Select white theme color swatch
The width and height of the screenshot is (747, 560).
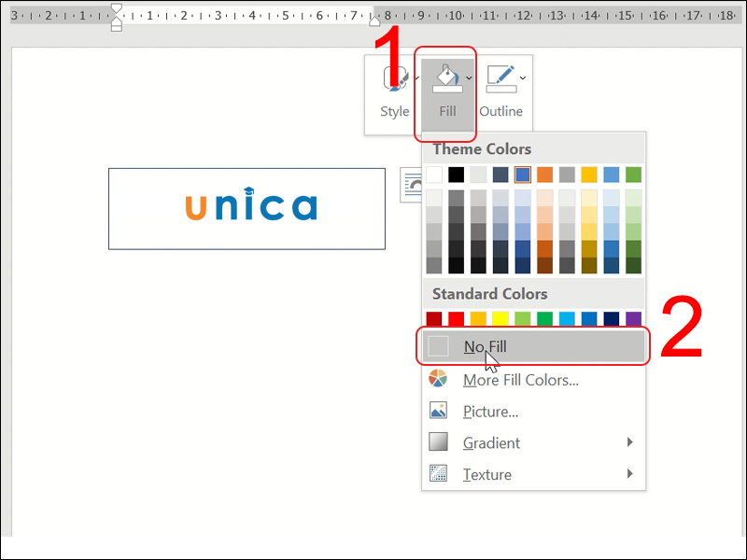(x=434, y=175)
